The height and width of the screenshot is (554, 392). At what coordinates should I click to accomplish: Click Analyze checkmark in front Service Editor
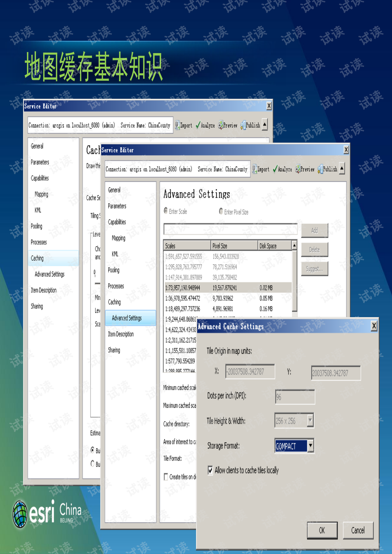[275, 169]
